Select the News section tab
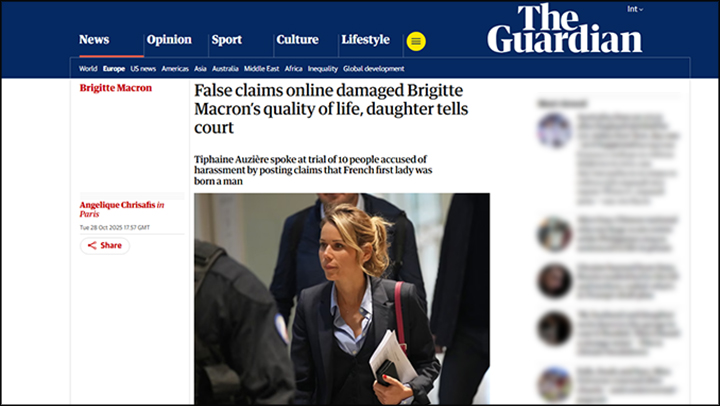720x406 pixels. [x=94, y=39]
